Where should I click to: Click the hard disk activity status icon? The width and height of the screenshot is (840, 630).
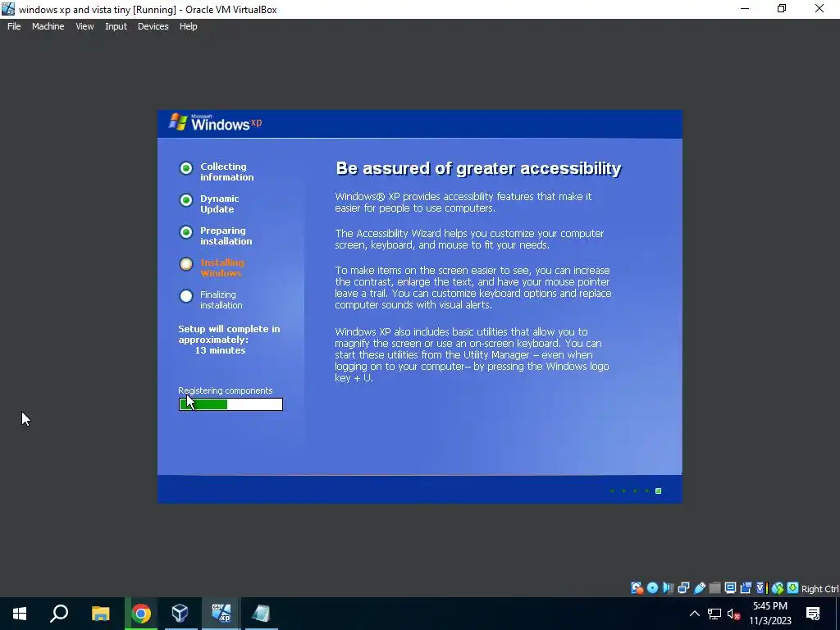point(637,588)
